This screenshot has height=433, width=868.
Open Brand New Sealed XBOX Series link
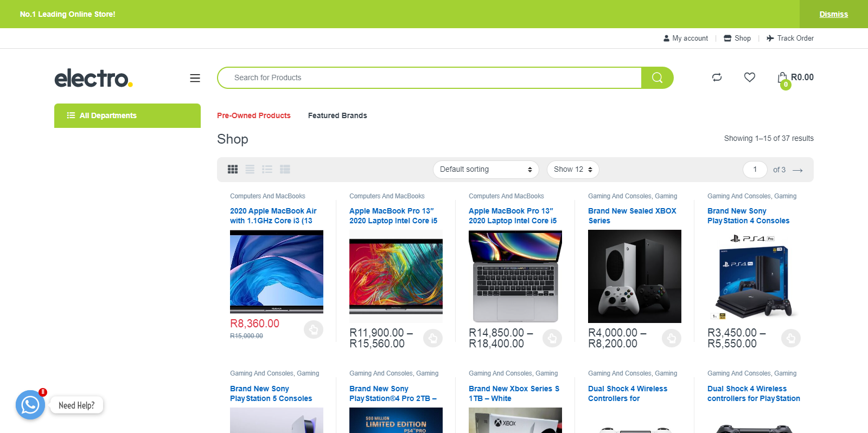click(x=632, y=216)
